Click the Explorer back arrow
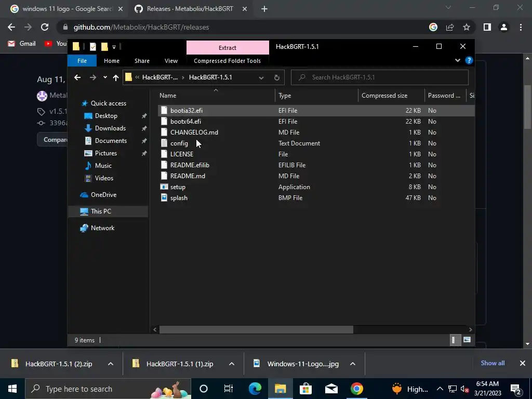 77,77
